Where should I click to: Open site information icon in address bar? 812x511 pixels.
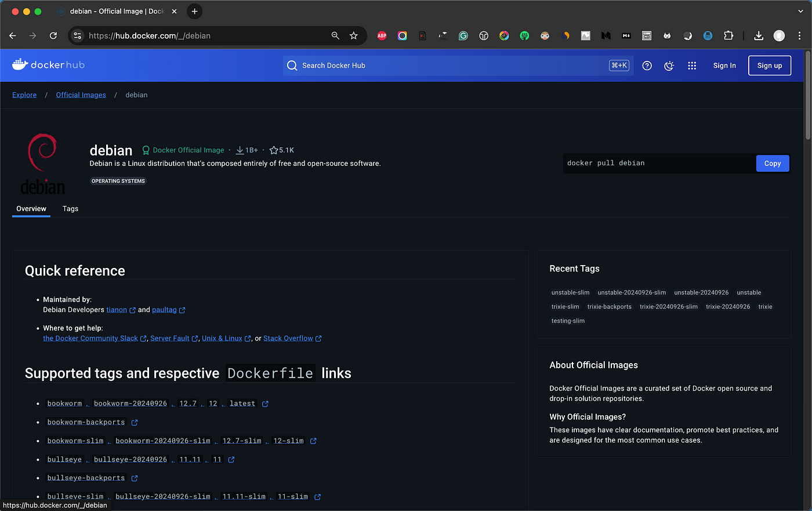78,35
